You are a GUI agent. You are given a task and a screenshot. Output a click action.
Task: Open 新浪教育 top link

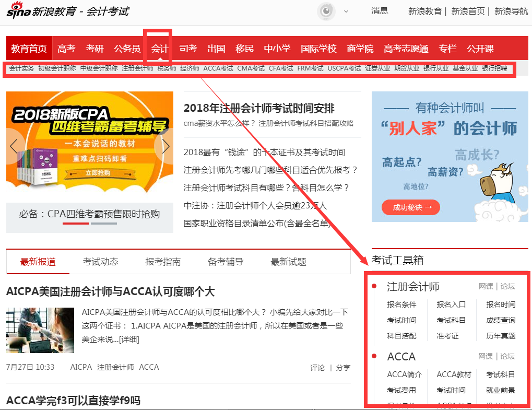pos(425,11)
